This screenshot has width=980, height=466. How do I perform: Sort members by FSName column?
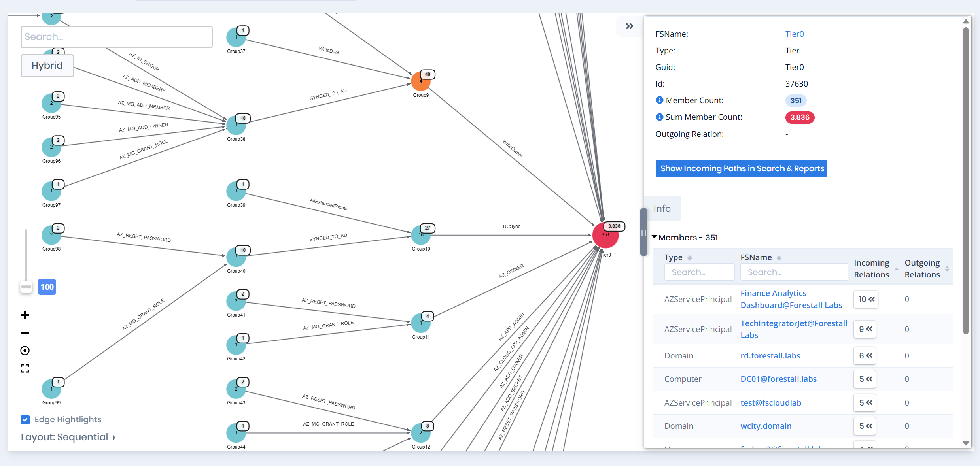(x=779, y=258)
